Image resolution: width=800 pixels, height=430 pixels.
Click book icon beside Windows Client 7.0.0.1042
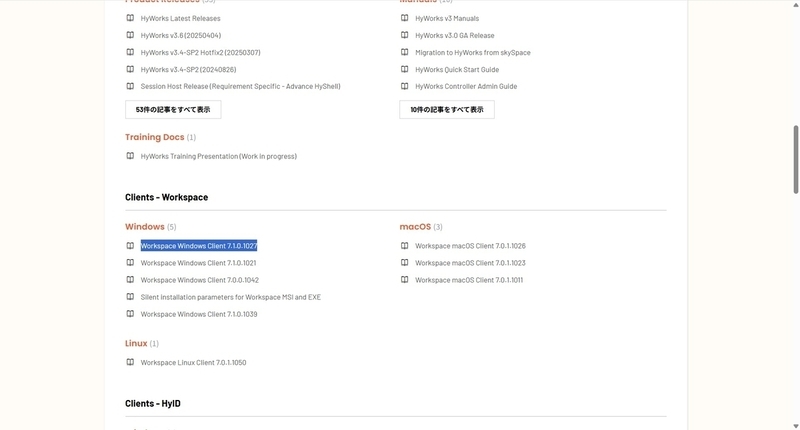[x=130, y=280]
